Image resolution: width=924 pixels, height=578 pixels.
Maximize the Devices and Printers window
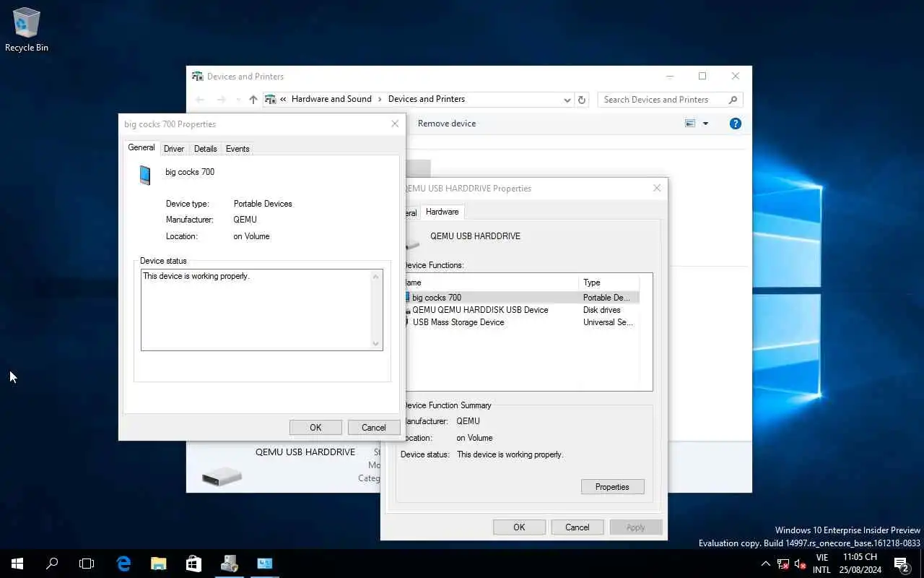click(702, 76)
